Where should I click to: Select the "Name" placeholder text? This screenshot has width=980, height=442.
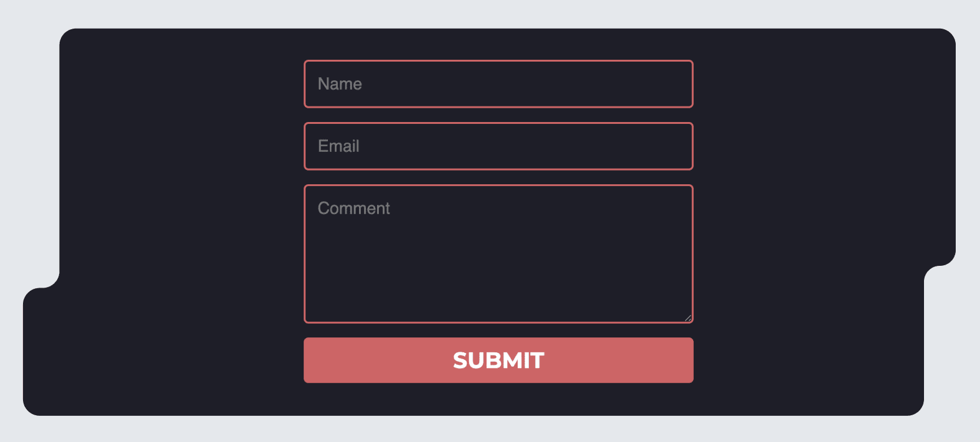click(x=340, y=84)
